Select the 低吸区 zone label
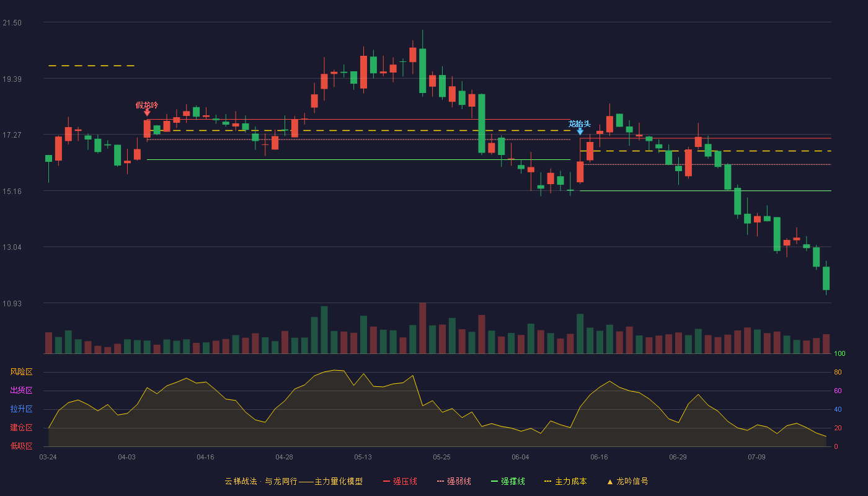Screen dimensions: 868x496 tap(21, 446)
